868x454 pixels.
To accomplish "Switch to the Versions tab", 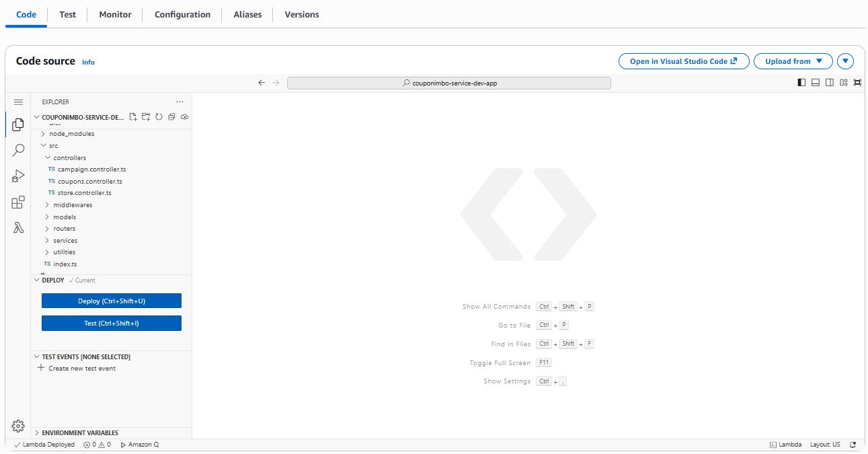I will [302, 14].
